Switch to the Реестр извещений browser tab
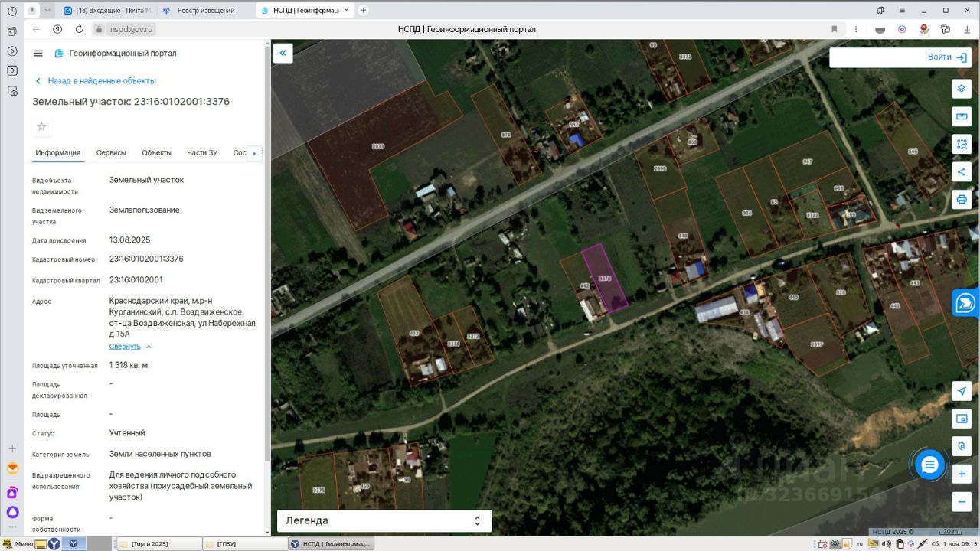This screenshot has width=980, height=551. [205, 11]
